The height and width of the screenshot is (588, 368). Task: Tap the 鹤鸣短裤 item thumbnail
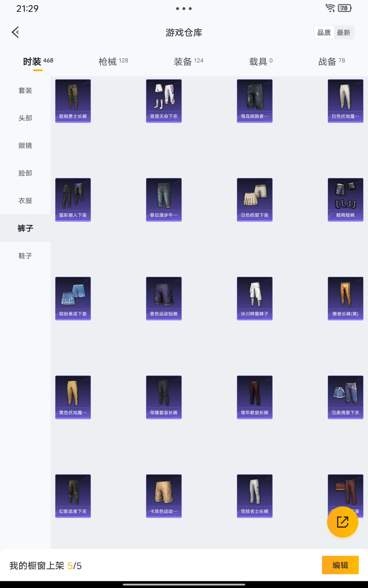[345, 199]
